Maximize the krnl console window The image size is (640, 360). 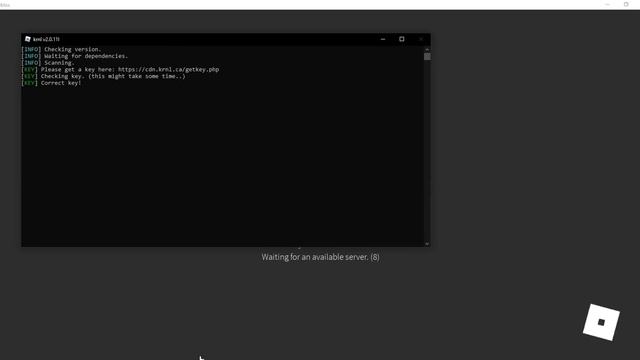(x=402, y=39)
